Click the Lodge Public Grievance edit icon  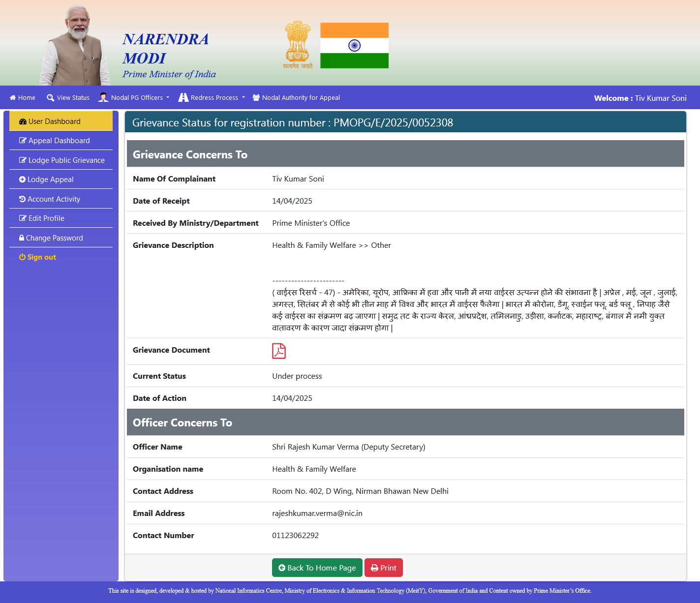23,160
